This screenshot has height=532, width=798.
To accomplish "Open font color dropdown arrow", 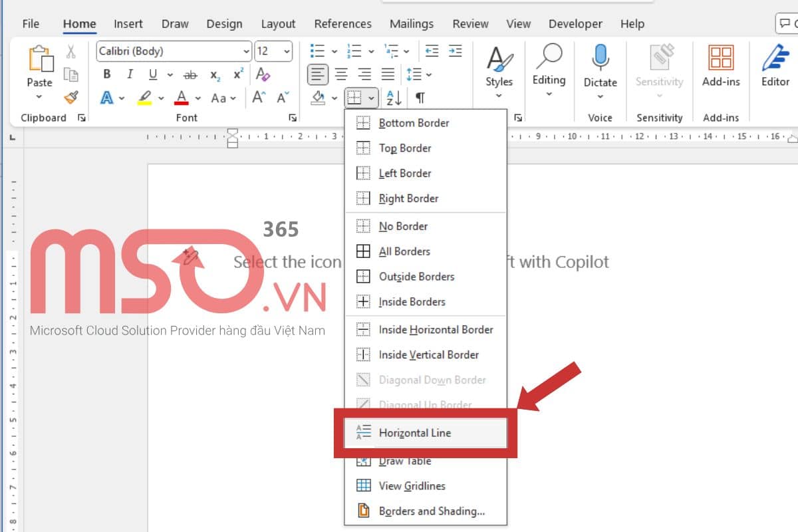I will click(x=198, y=98).
